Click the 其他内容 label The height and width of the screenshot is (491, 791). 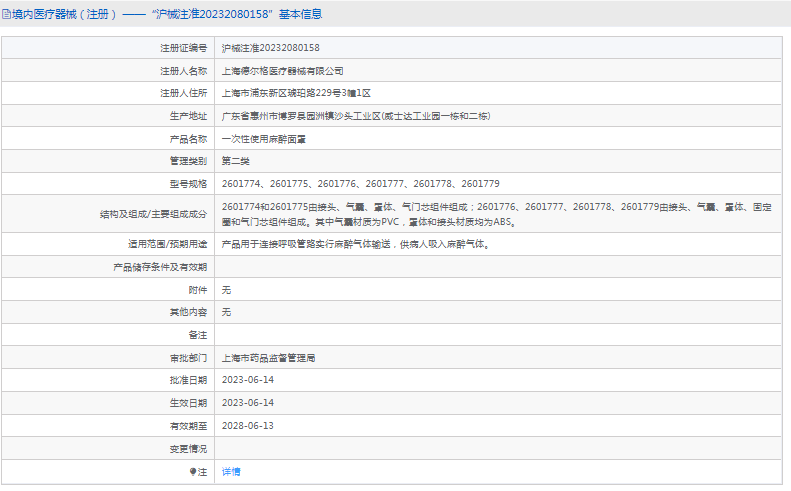(188, 312)
